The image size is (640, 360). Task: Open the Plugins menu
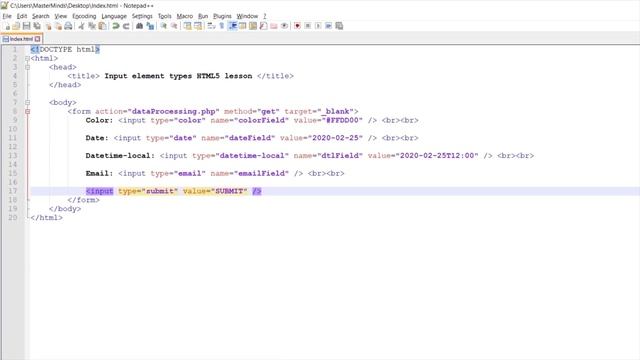coord(222,16)
